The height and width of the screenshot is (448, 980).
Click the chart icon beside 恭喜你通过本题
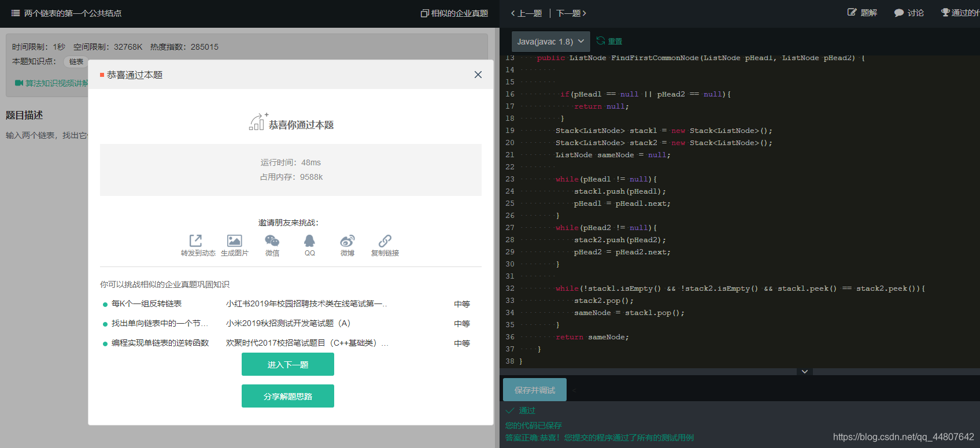(258, 122)
